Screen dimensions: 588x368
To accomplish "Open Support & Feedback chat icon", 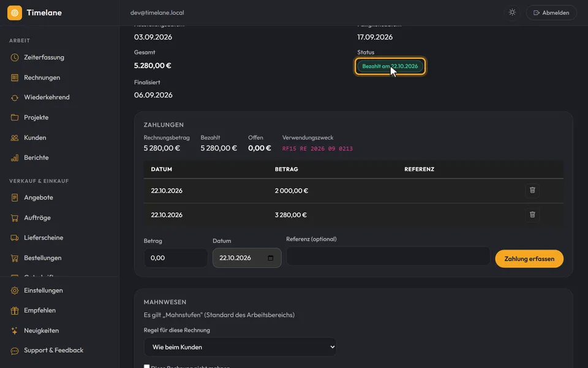I will click(15, 351).
